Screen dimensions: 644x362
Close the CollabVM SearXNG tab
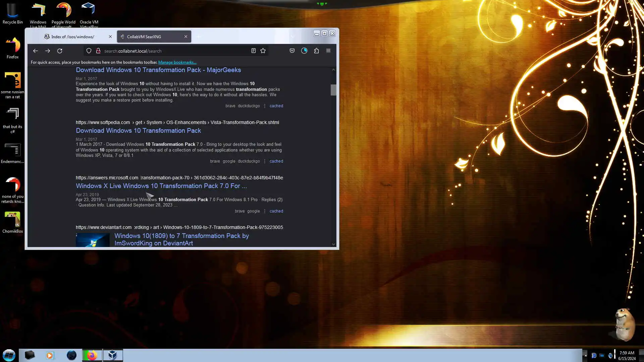tap(186, 37)
